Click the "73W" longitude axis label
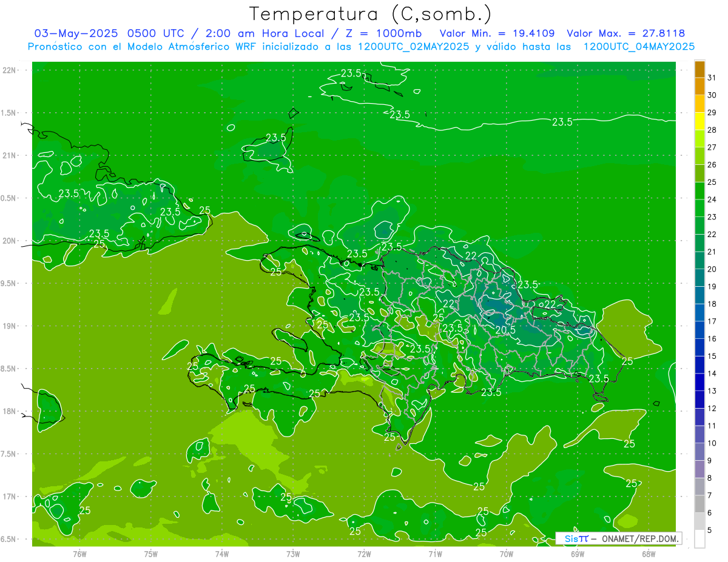Screen dimensions: 728x562 pyautogui.click(x=293, y=554)
